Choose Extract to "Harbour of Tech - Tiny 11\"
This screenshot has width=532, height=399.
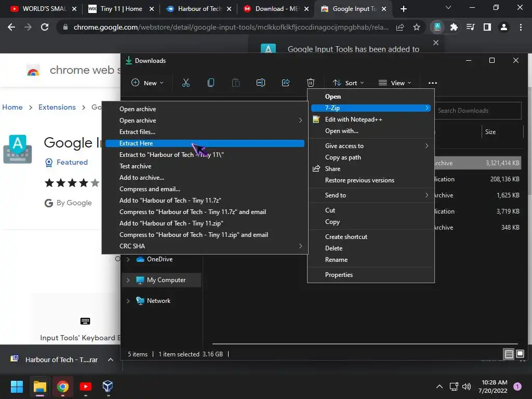coord(205,155)
